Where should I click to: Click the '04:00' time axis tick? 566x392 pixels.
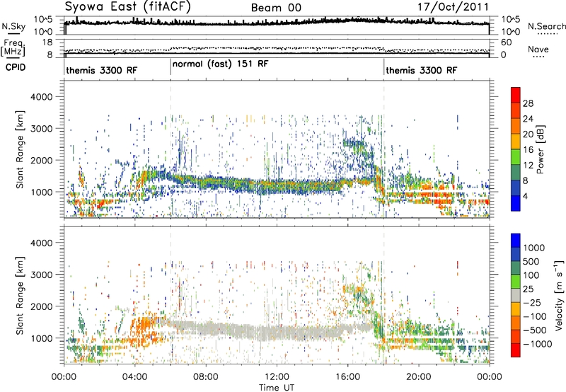[134, 377]
